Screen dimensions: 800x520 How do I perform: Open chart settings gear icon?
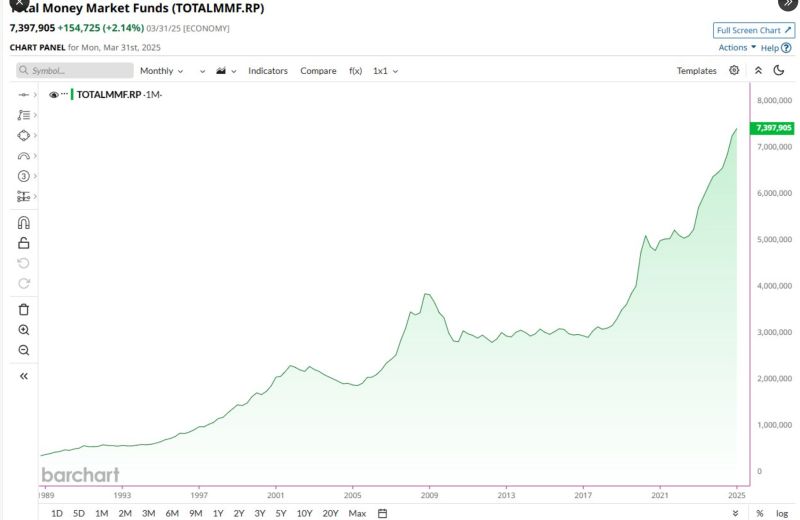[734, 71]
